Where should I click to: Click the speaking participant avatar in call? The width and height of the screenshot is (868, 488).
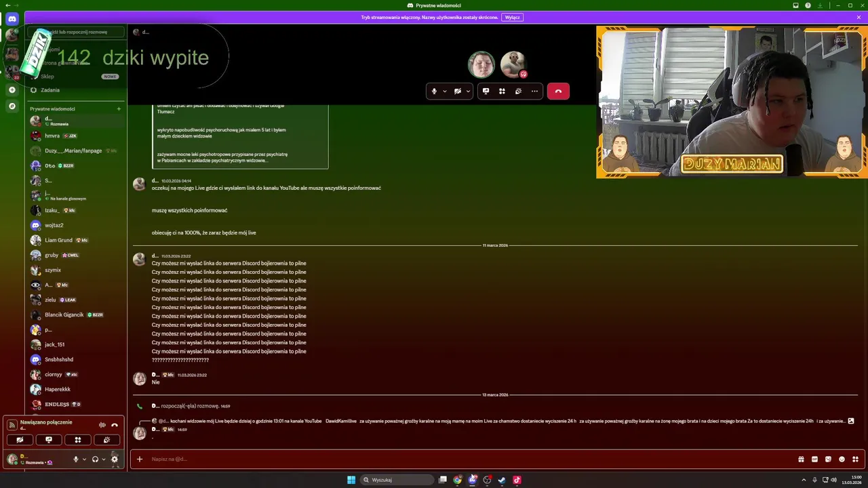tap(481, 64)
